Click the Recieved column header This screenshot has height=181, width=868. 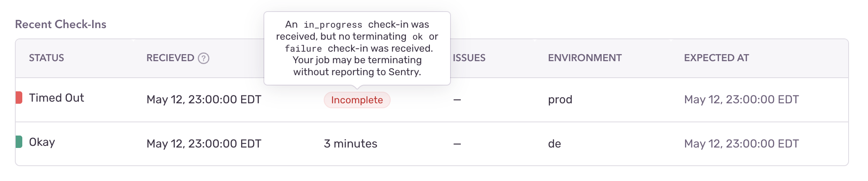coord(170,58)
